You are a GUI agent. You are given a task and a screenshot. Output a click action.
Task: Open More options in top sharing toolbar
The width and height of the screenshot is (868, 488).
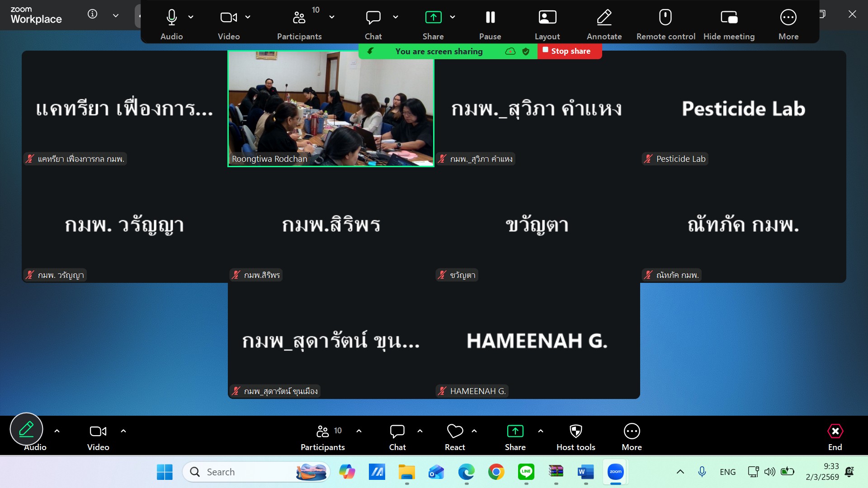[x=788, y=18]
